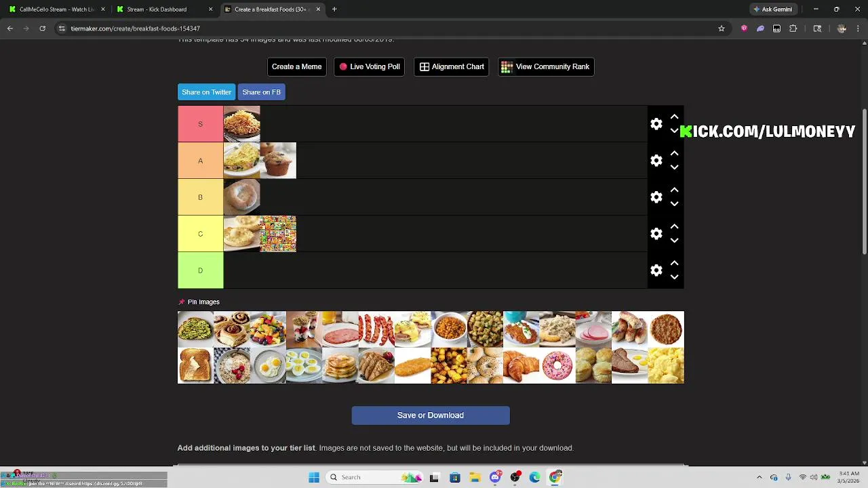868x488 pixels.
Task: Switch to Stream - Kick Dashboard tab
Action: [163, 9]
